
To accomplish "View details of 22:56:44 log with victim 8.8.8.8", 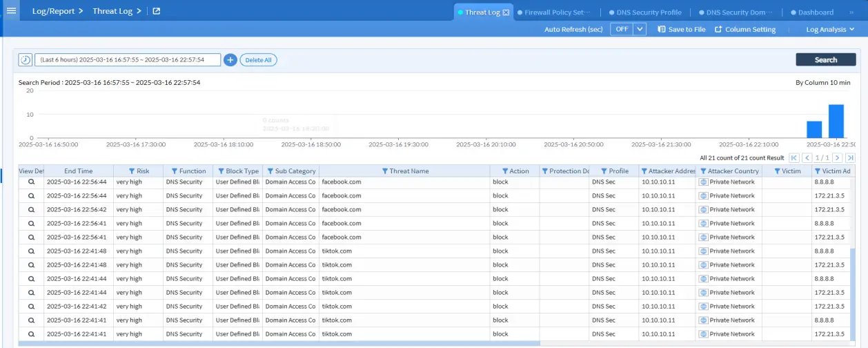I will pyautogui.click(x=31, y=182).
